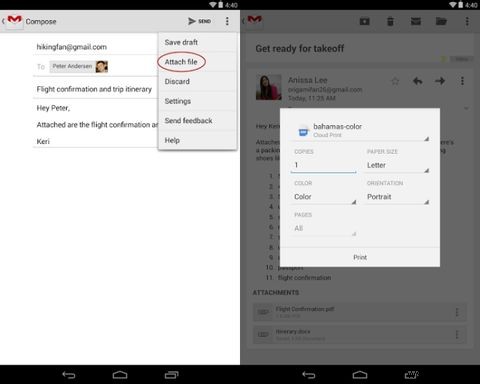Select Save draft from the menu
Screen dimensions: 480x384
click(197, 42)
